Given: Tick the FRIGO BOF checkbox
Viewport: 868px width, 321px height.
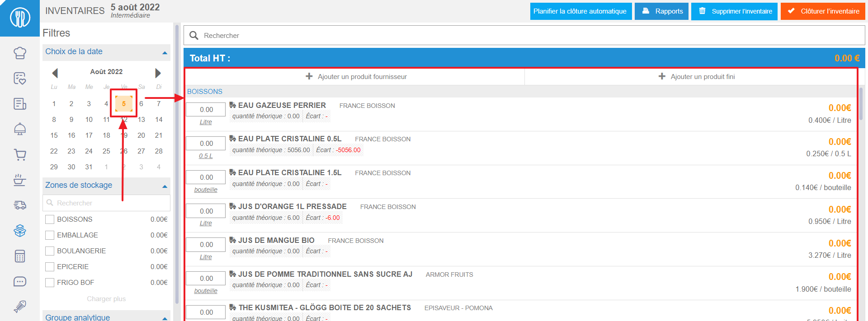Looking at the screenshot, I should (x=50, y=283).
